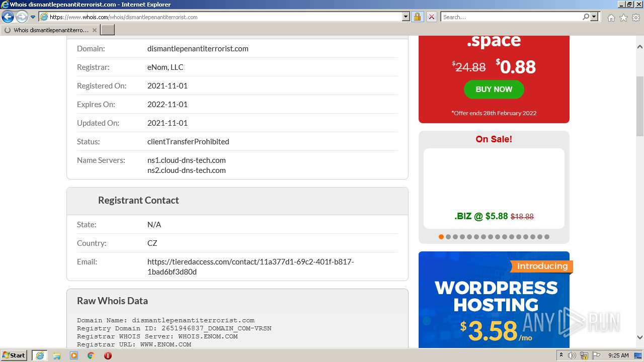Click the Home icon
The height and width of the screenshot is (362, 644).
pyautogui.click(x=611, y=18)
